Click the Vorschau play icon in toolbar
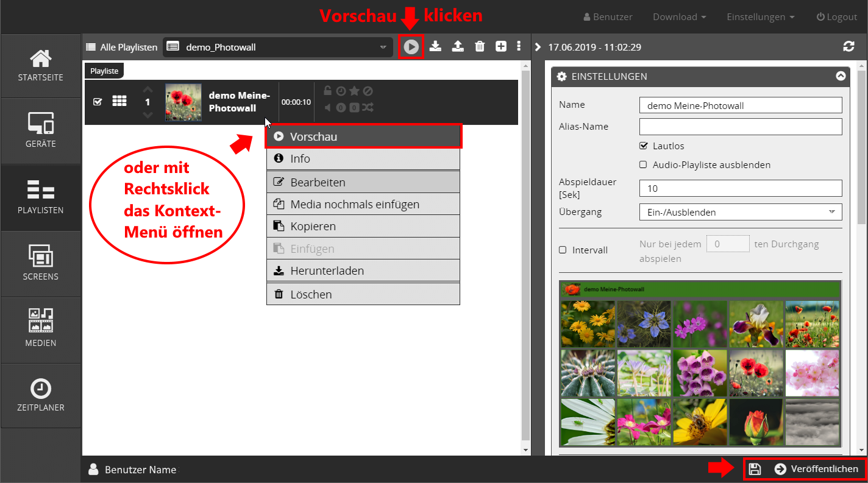Viewport: 868px width, 483px height. coord(411,47)
